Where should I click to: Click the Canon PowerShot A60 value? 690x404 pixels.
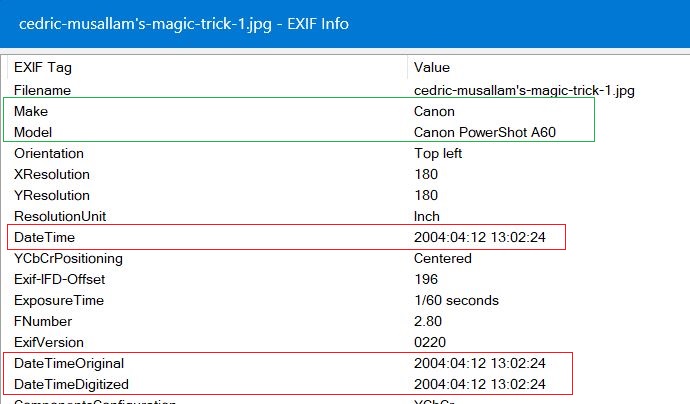click(x=484, y=132)
